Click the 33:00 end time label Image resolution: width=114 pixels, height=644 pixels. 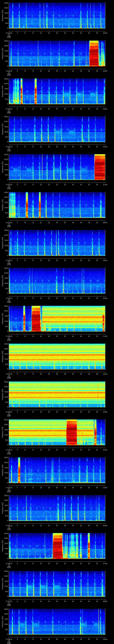(x=105, y=412)
